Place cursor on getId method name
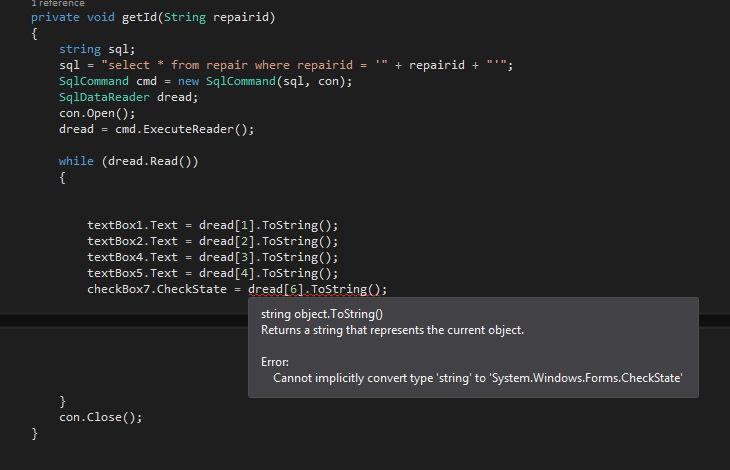730x470 pixels. [x=140, y=17]
